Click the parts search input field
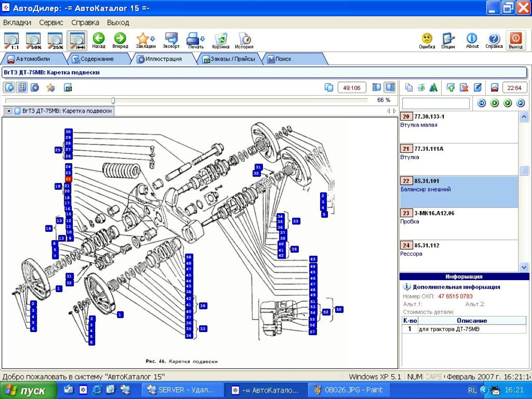This screenshot has height=399, width=532. pos(435,103)
